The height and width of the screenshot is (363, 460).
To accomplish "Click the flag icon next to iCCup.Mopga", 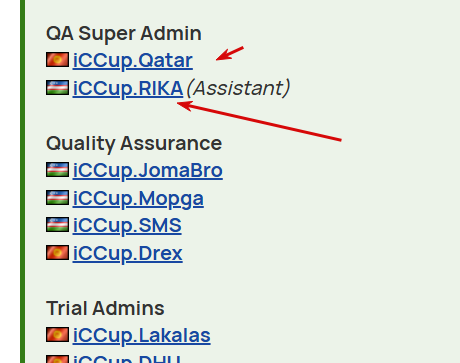I will pyautogui.click(x=57, y=197).
